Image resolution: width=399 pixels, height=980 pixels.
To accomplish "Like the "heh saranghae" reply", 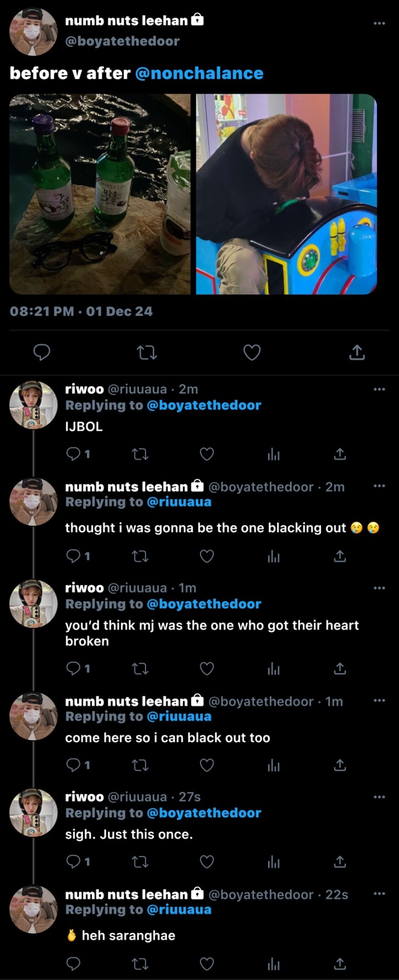I will [x=207, y=964].
